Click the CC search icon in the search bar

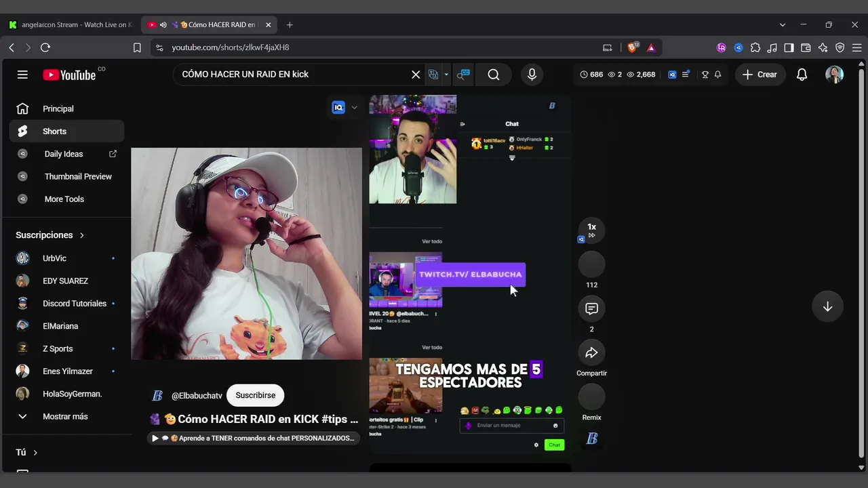[x=463, y=75]
